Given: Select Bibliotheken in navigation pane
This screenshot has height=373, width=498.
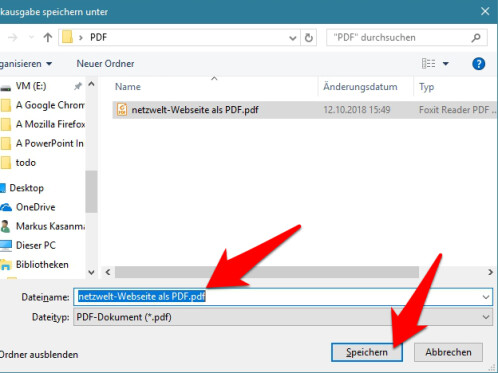Looking at the screenshot, I should coord(42,265).
